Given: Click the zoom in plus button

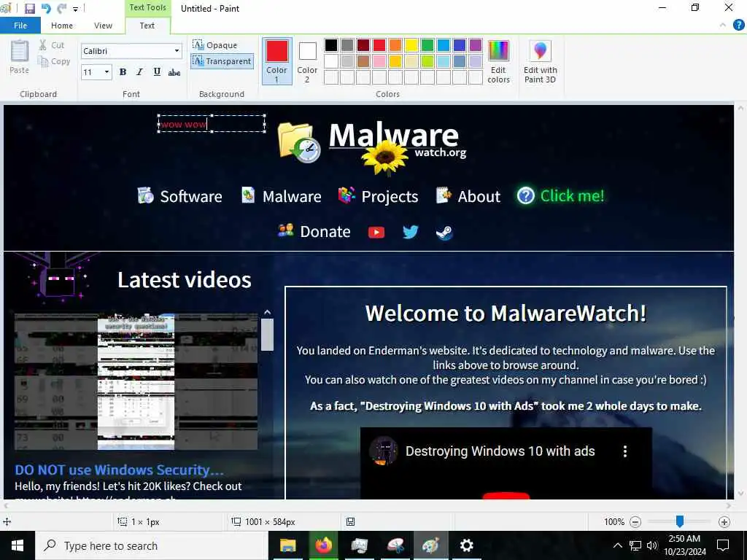Looking at the screenshot, I should tap(724, 522).
